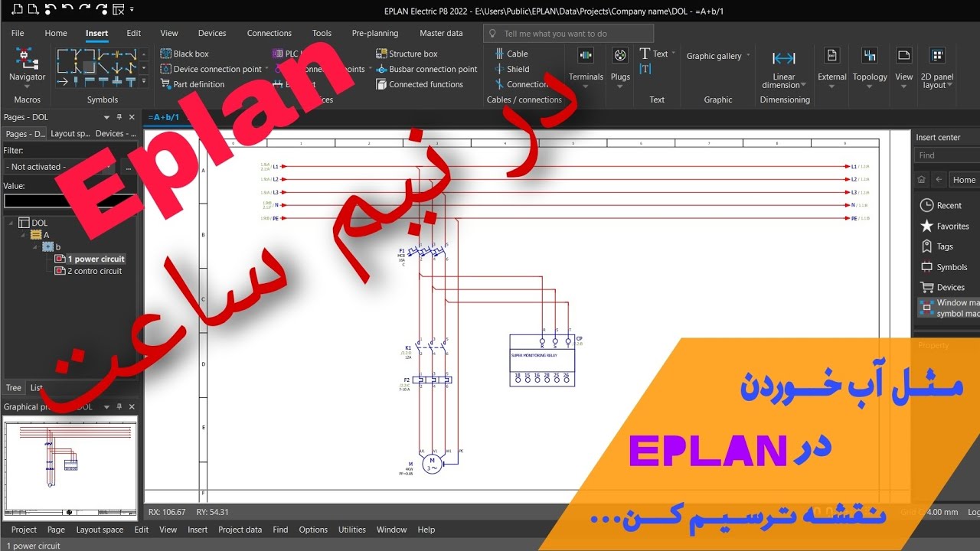
Task: Click the Find field in Insert center
Action: tap(948, 155)
